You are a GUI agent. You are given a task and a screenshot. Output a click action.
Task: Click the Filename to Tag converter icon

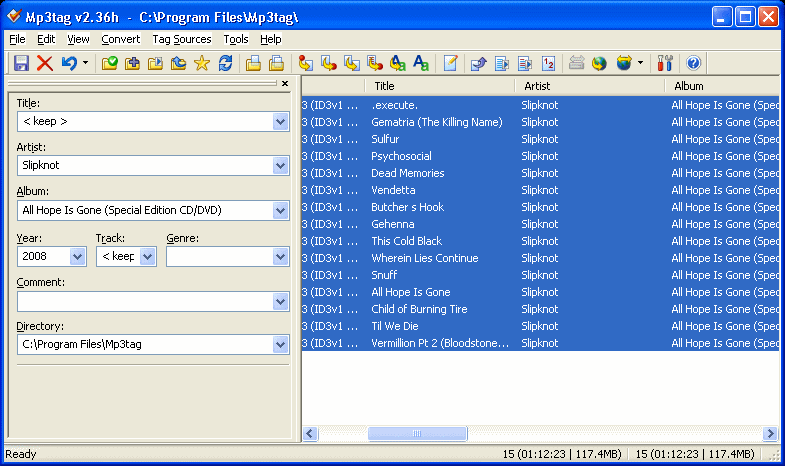tap(328, 63)
